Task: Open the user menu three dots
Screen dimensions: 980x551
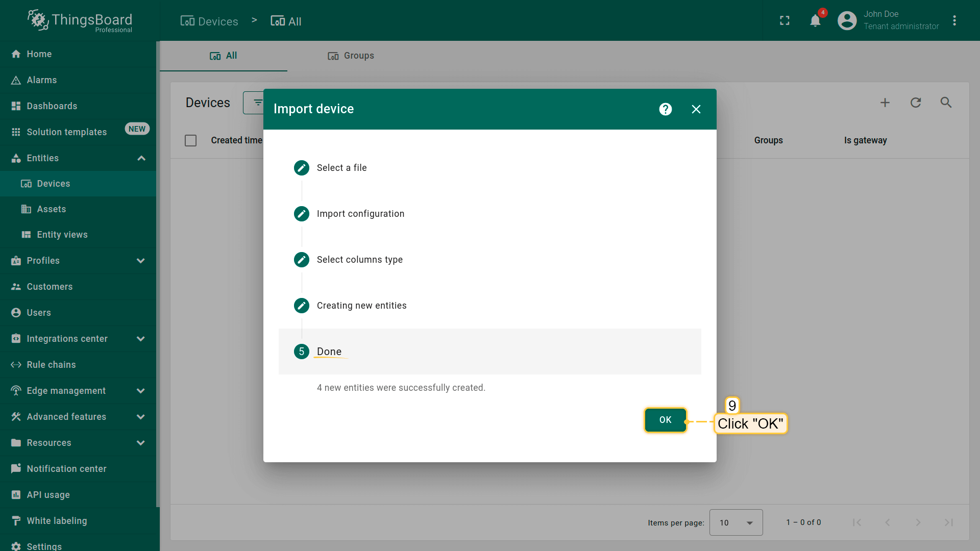Action: [x=954, y=21]
